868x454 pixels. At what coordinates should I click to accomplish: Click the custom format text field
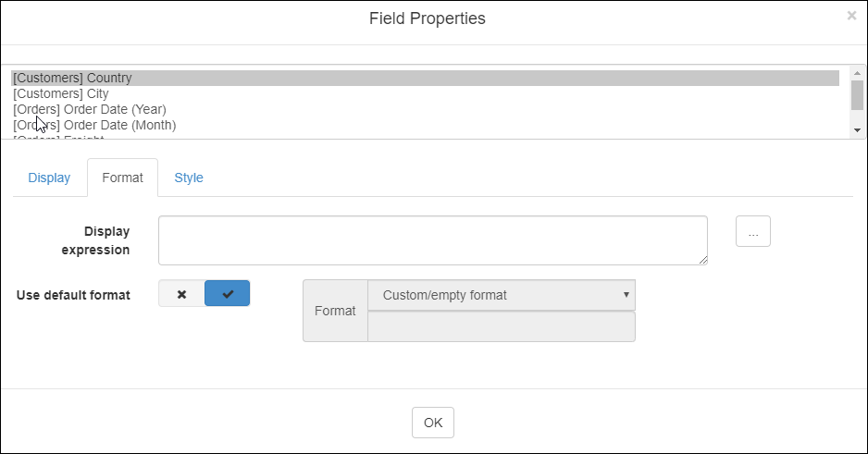[x=501, y=326]
